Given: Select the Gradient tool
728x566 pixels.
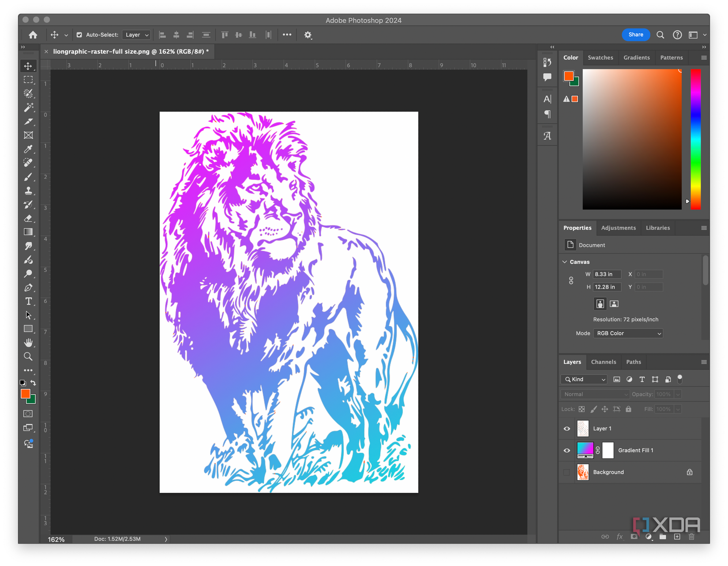Looking at the screenshot, I should click(28, 232).
